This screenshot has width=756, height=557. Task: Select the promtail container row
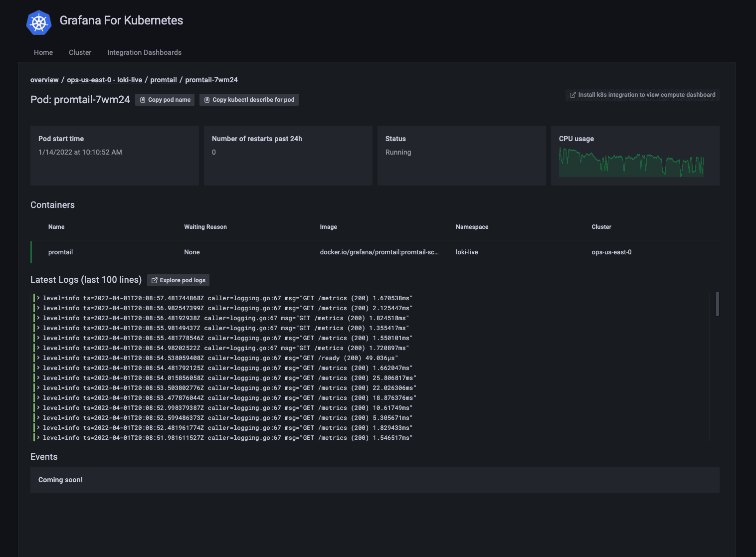[x=375, y=252]
